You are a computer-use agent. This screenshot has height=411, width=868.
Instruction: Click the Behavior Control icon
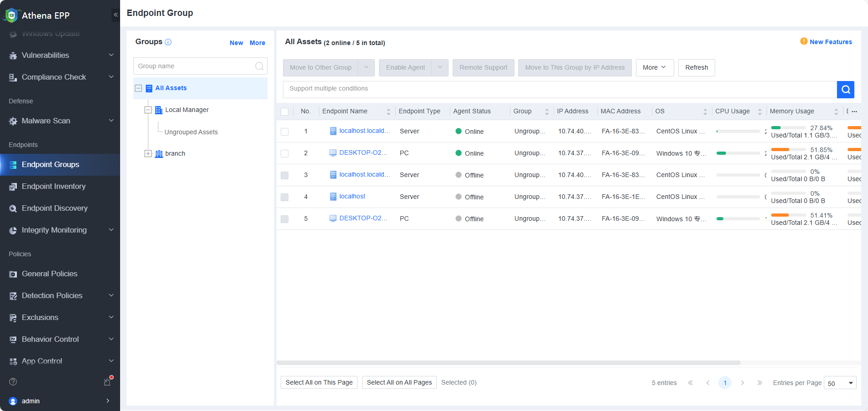pyautogui.click(x=13, y=340)
